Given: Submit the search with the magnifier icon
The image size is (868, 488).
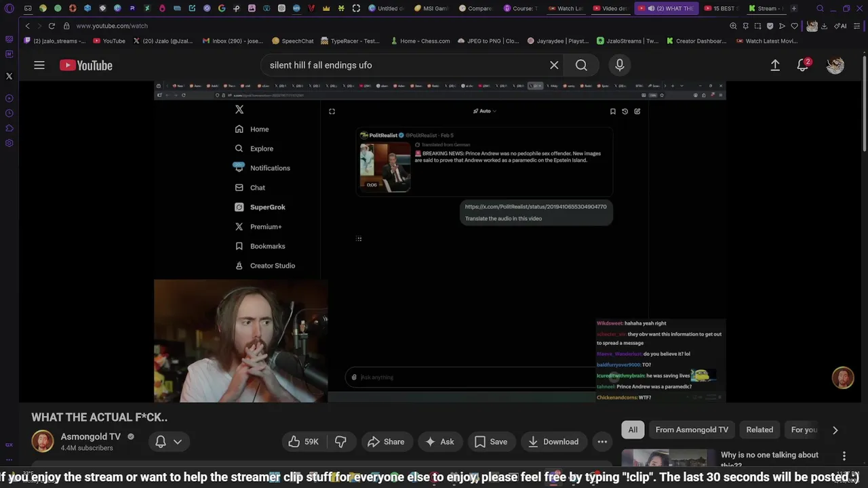Looking at the screenshot, I should [x=581, y=65].
